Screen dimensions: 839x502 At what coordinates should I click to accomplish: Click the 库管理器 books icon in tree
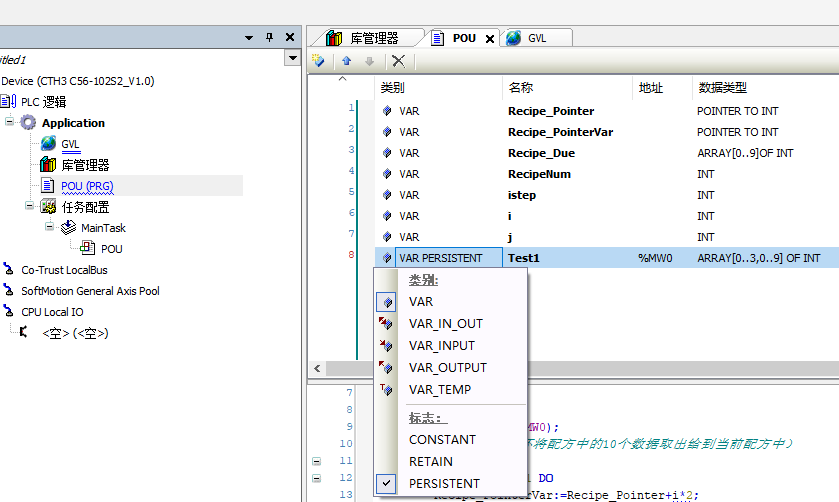(48, 164)
